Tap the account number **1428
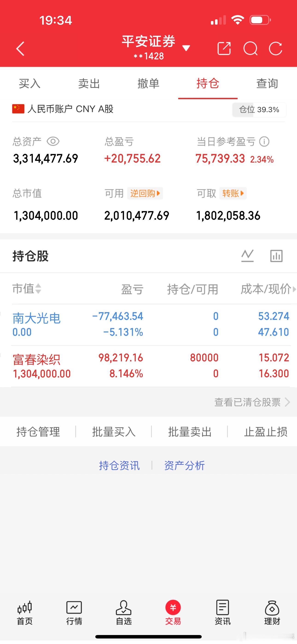Screen dimensions: 297x644 tap(148, 56)
